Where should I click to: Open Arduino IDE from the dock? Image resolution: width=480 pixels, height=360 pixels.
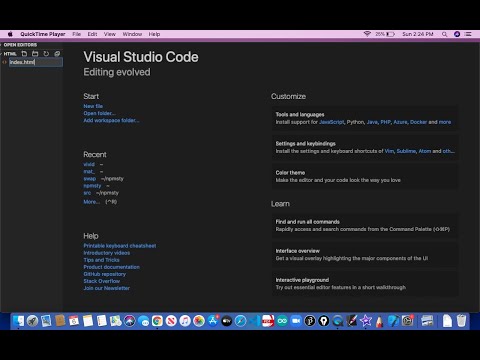pos(282,321)
